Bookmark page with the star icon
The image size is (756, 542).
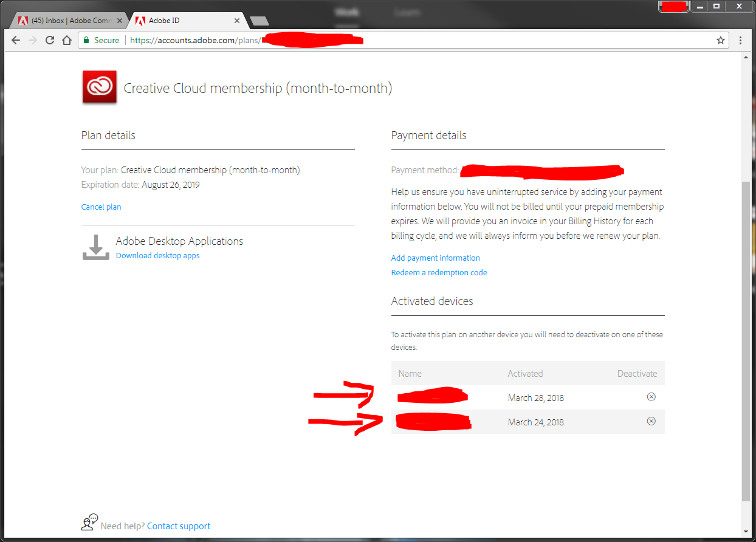pyautogui.click(x=721, y=40)
